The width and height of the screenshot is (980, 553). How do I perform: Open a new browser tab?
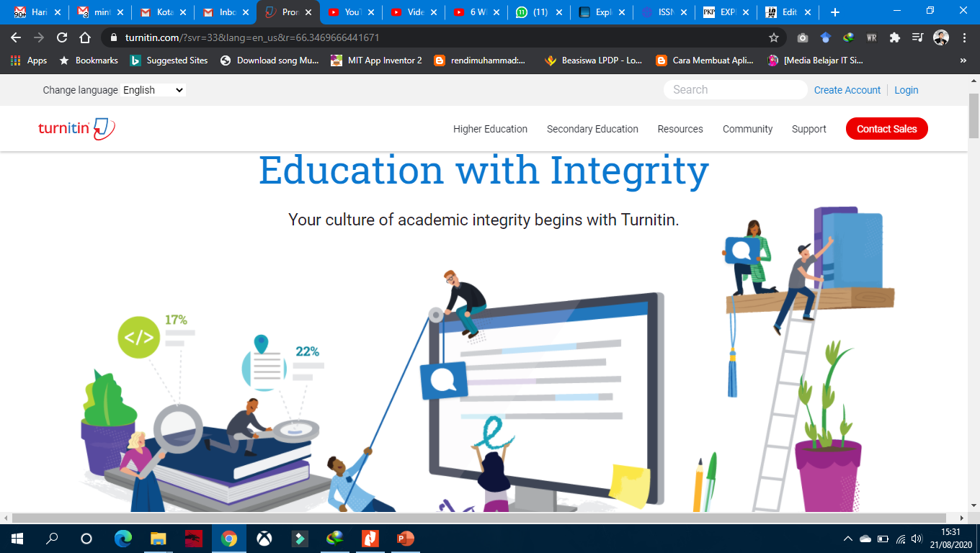(834, 12)
